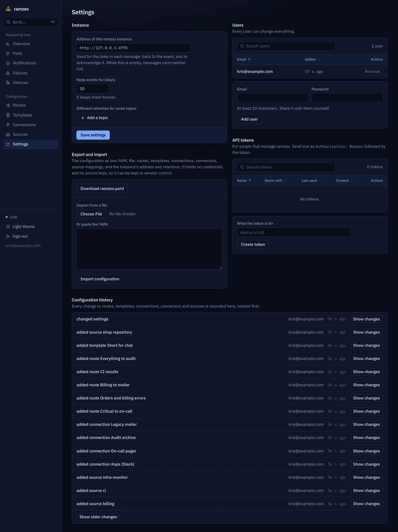Viewport: 398px width, 532px height.
Task: Click the Create token button
Action: pos(253,244)
